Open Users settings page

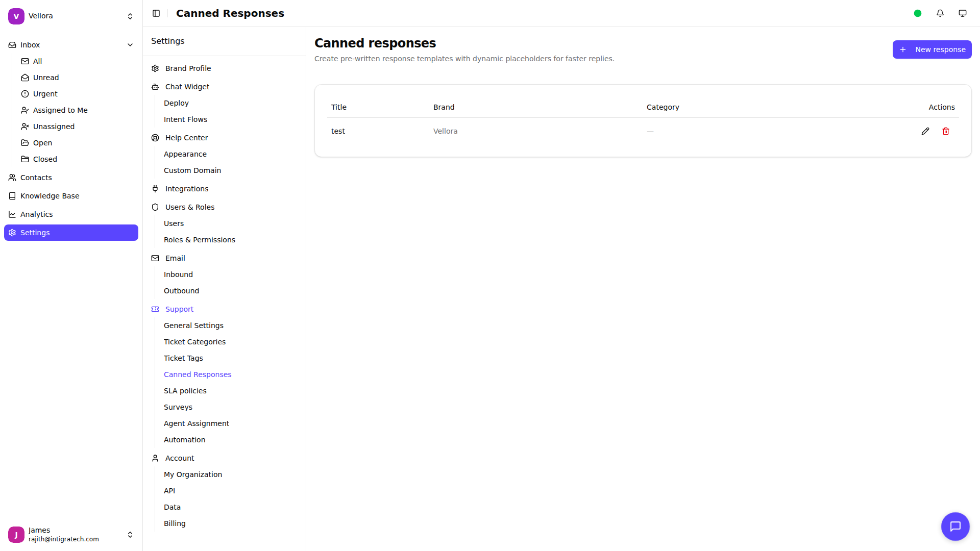(x=174, y=223)
